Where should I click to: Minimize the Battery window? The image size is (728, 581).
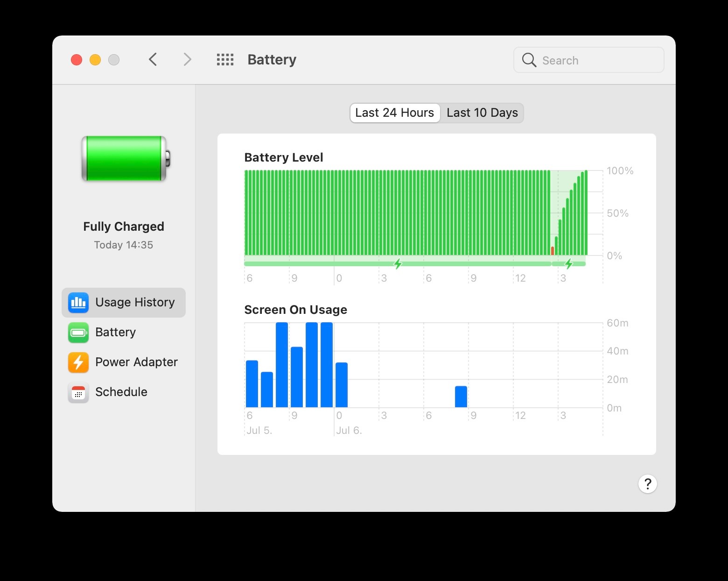[x=95, y=60]
